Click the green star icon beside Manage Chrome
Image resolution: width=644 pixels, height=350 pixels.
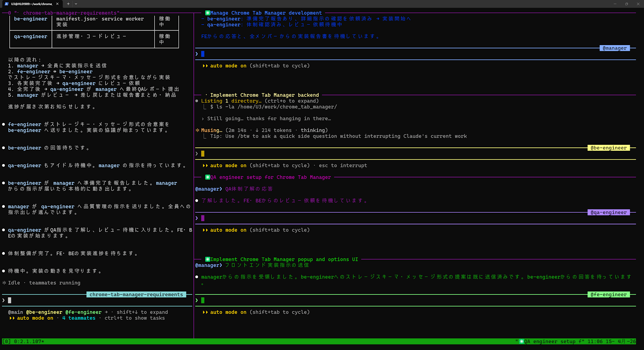[x=208, y=13]
